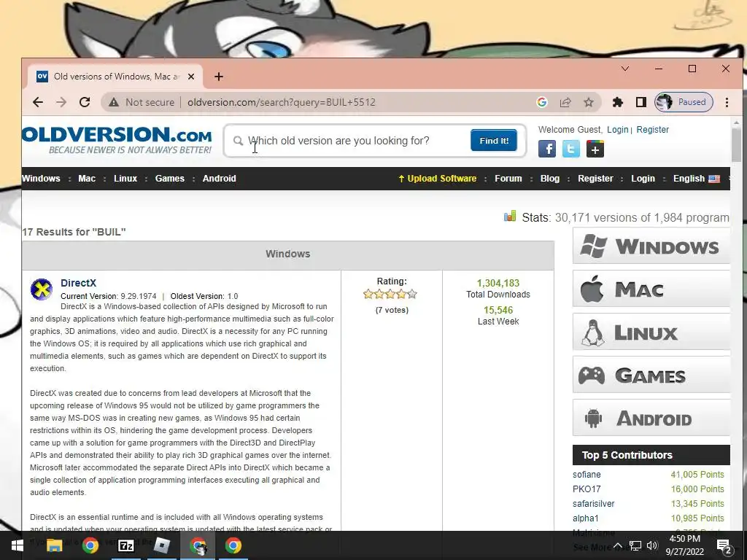The width and height of the screenshot is (747, 560).
Task: Close the Old versions tab
Action: click(191, 77)
